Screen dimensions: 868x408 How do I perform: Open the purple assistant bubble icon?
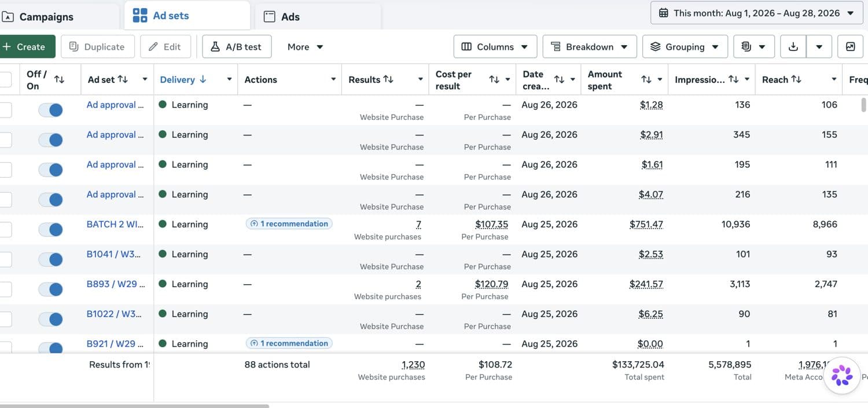(842, 376)
